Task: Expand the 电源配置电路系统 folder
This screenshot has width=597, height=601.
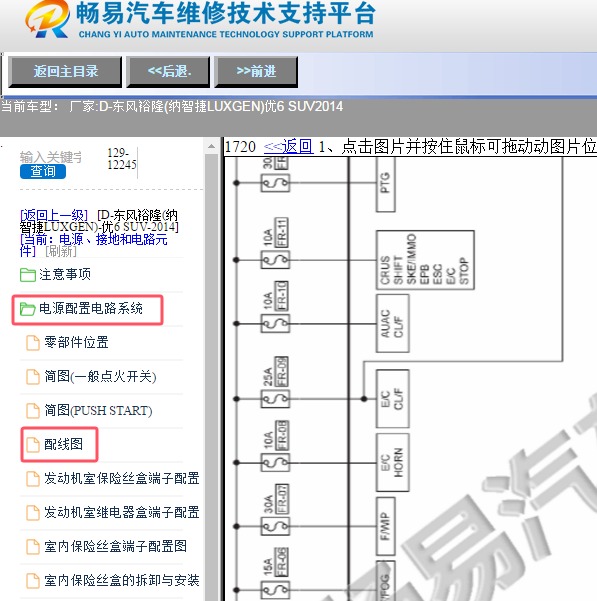Action: (x=91, y=309)
